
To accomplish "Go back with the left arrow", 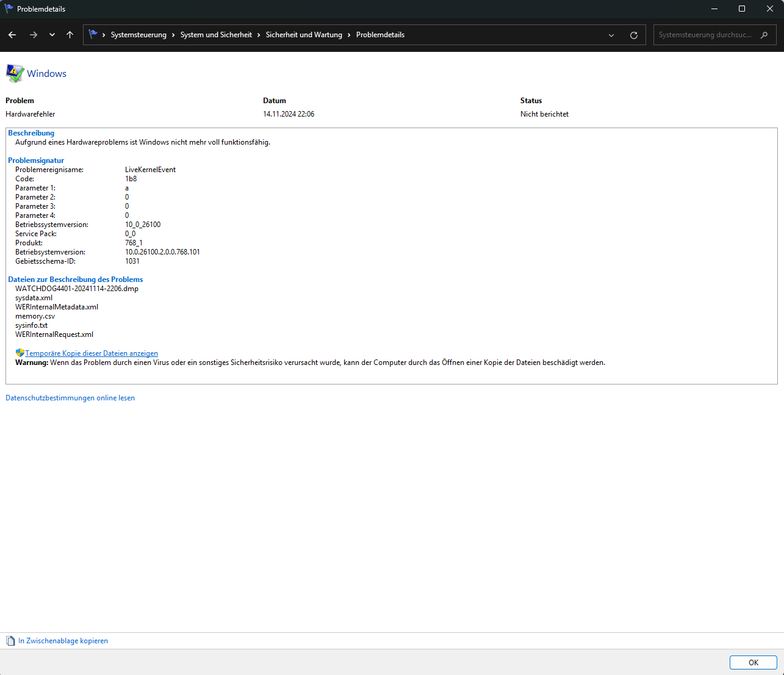I will [x=12, y=35].
